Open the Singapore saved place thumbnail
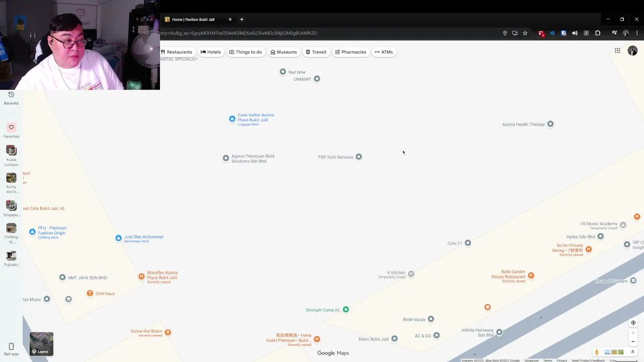644x362 pixels. point(11,205)
